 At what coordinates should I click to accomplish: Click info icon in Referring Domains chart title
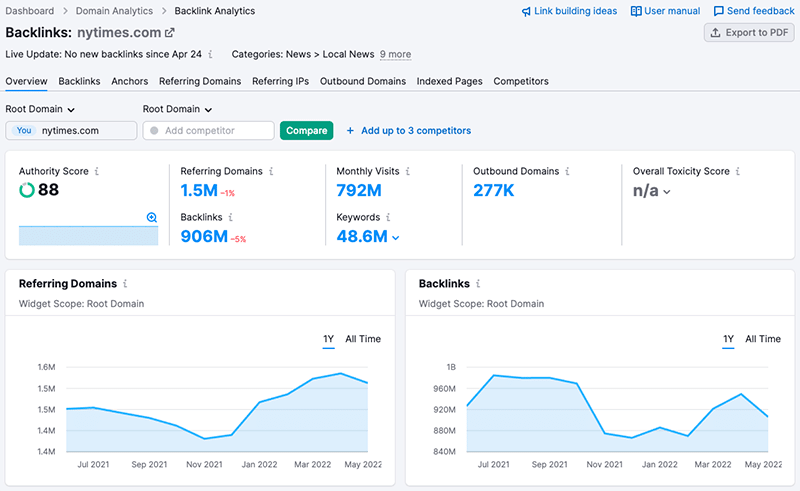pos(125,283)
